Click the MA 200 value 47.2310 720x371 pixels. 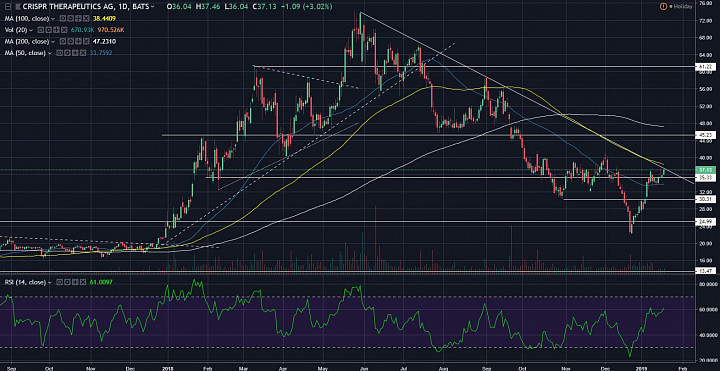104,42
